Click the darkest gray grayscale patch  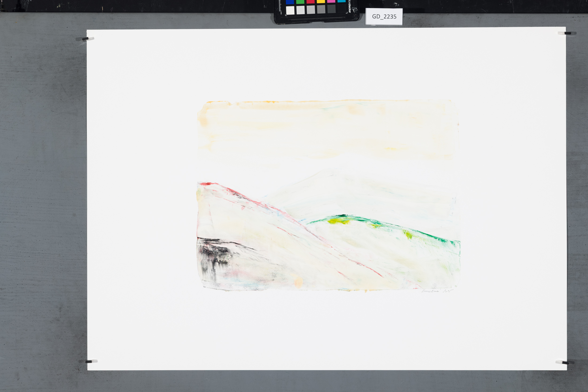click(331, 9)
